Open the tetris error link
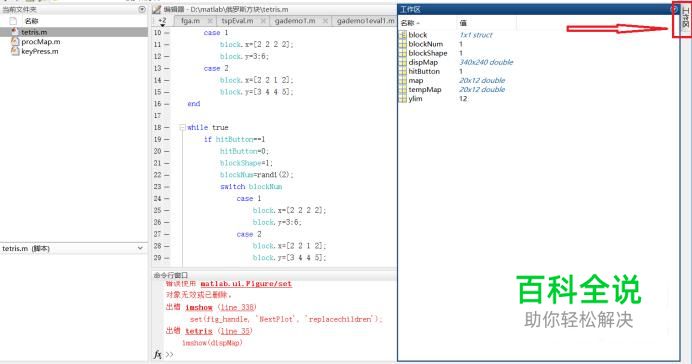This screenshot has width=692, height=364. tap(199, 331)
